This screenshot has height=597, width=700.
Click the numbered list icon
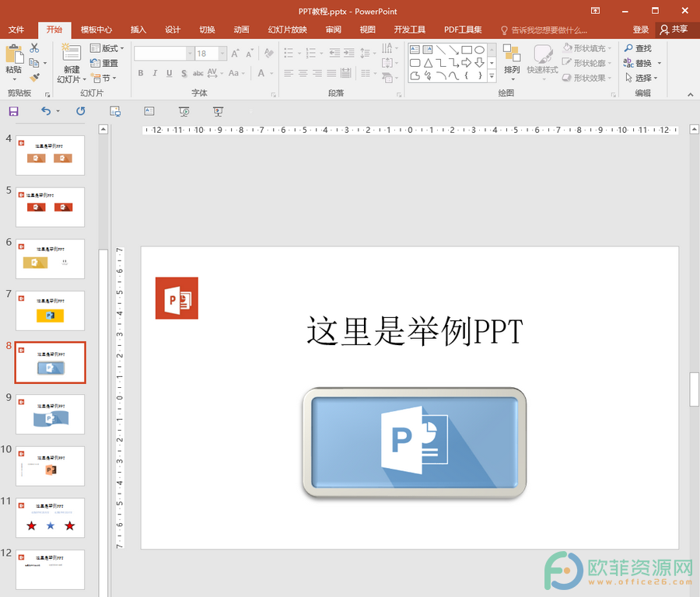click(x=310, y=54)
